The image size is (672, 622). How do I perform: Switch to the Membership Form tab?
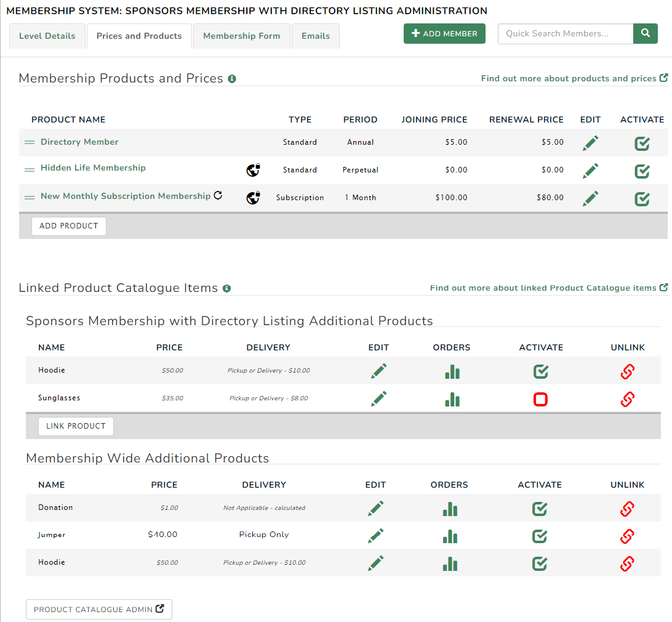241,36
